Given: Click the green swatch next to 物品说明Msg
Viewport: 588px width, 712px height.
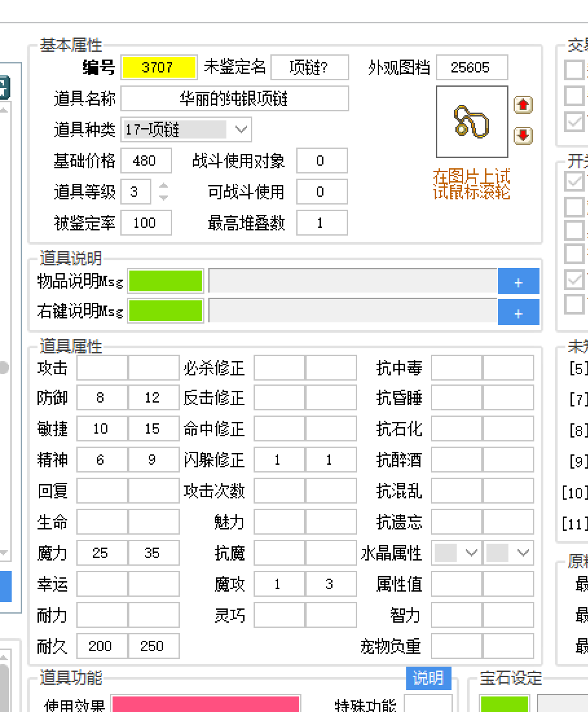Looking at the screenshot, I should (x=166, y=281).
